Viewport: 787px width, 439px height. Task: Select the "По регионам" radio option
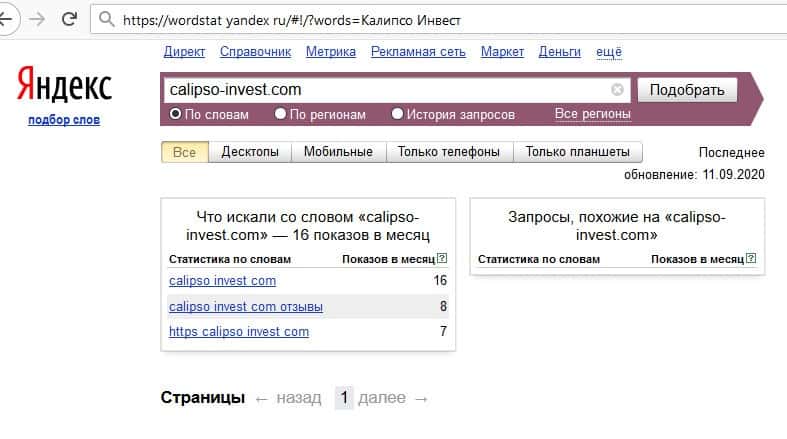[280, 114]
